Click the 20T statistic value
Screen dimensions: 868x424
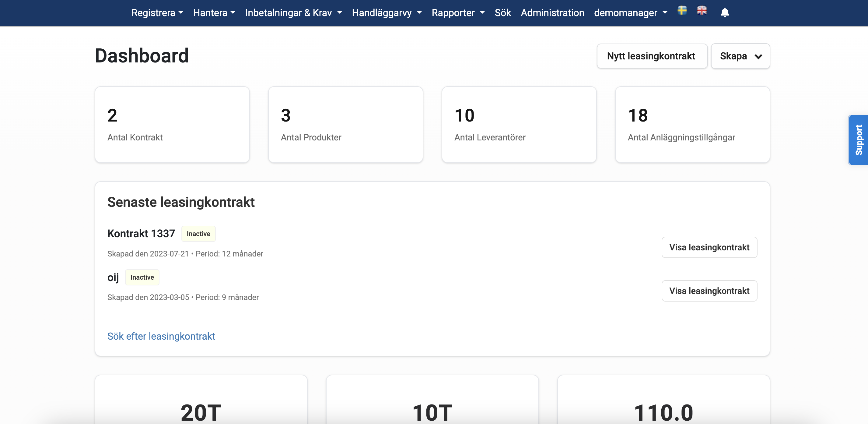point(201,412)
